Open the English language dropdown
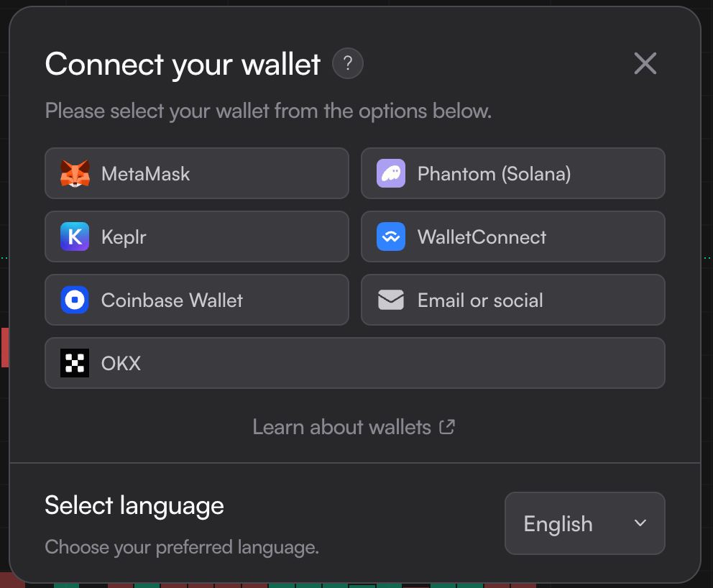713x588 pixels. 585,523
